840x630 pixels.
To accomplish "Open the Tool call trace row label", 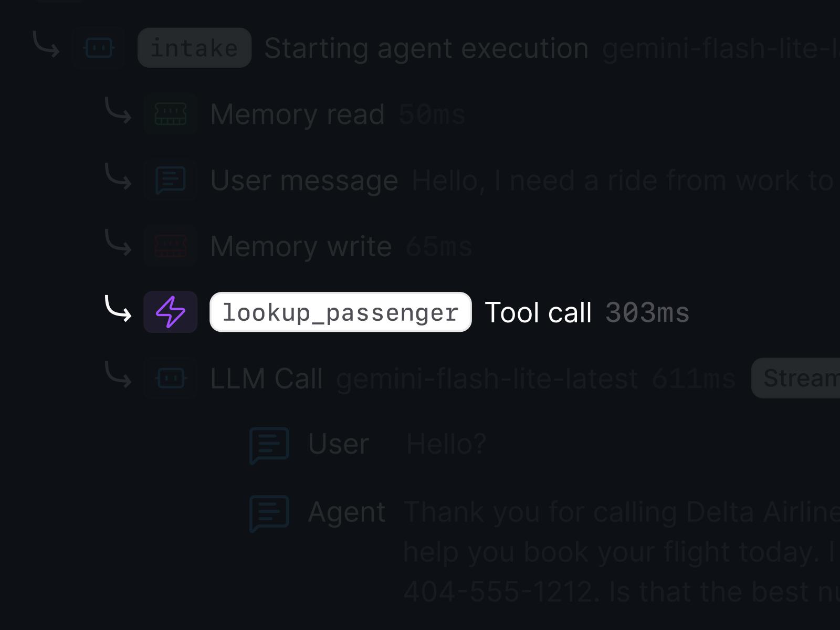I will pos(538,312).
